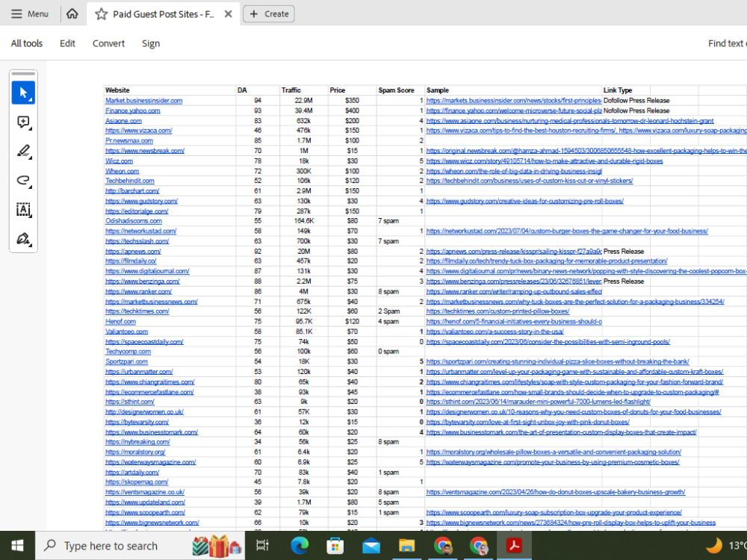Select the Traffic column header
747x560 pixels.
point(291,90)
